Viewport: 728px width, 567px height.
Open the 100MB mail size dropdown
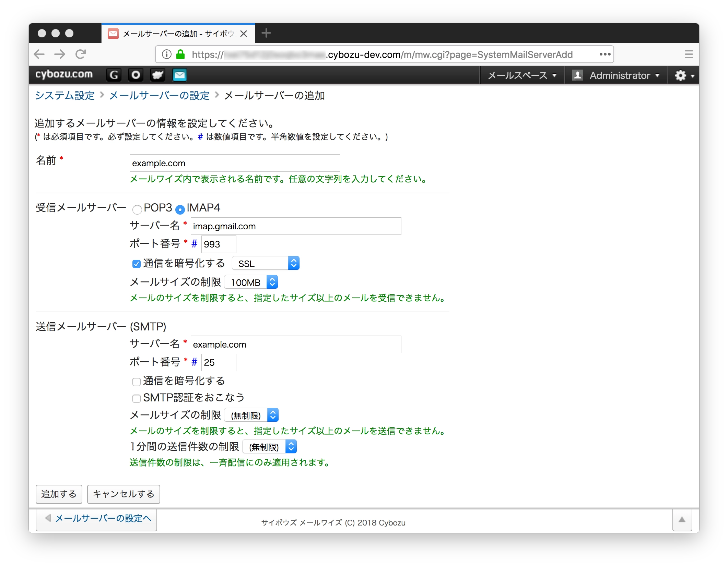(x=251, y=282)
